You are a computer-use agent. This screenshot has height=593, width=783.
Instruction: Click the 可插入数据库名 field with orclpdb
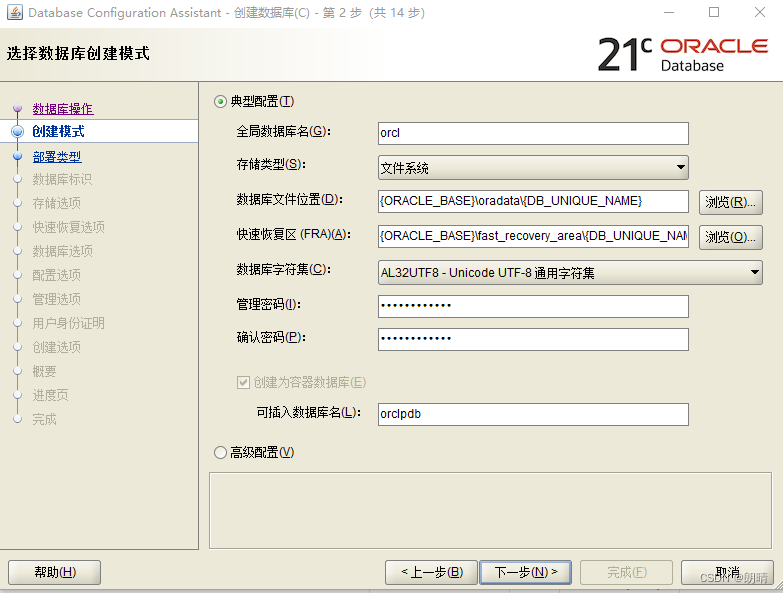[533, 414]
